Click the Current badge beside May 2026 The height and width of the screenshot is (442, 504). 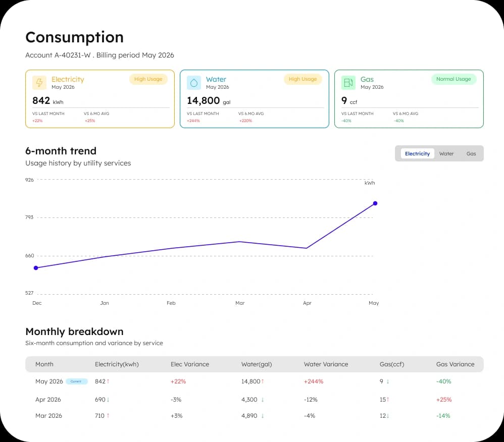(76, 381)
